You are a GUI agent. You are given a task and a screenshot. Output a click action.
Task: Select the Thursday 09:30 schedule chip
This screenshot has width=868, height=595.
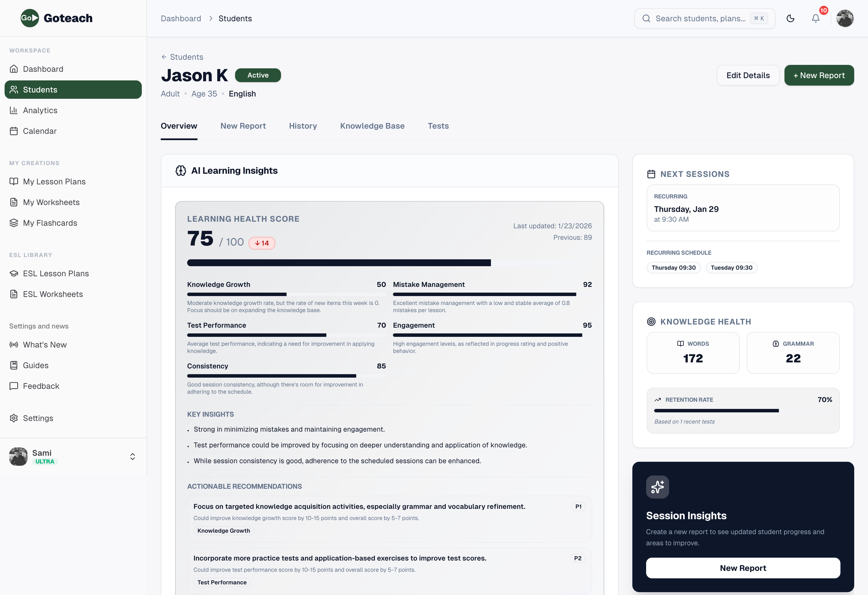[673, 268]
